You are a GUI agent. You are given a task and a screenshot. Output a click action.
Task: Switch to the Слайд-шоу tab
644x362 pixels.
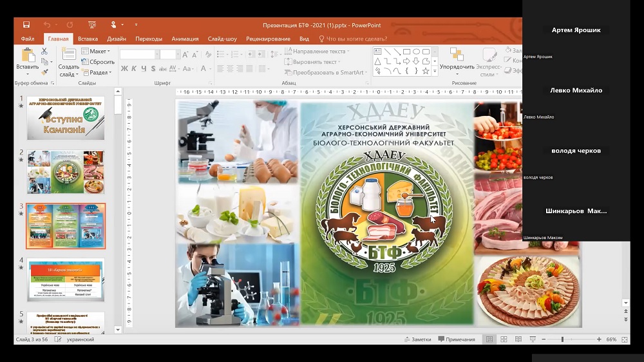222,39
